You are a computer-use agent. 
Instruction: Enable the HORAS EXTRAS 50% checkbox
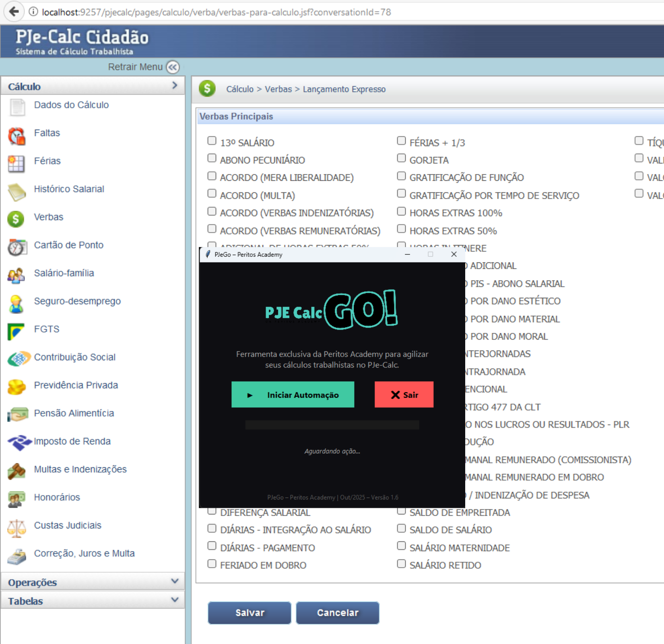pos(401,229)
